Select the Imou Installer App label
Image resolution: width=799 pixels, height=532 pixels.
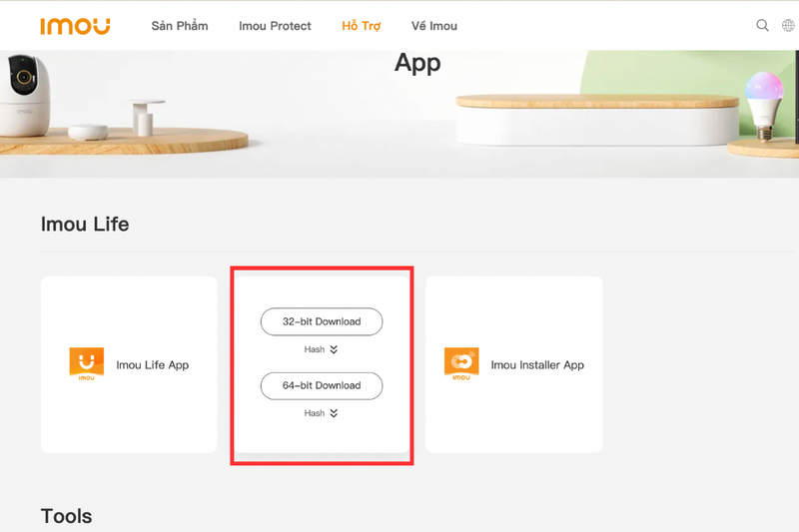(537, 365)
